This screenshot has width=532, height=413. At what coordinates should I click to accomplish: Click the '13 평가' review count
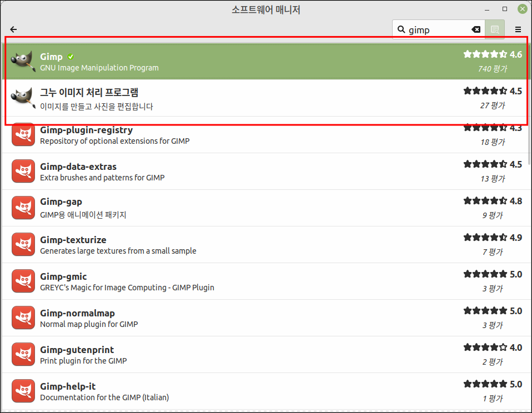493,179
